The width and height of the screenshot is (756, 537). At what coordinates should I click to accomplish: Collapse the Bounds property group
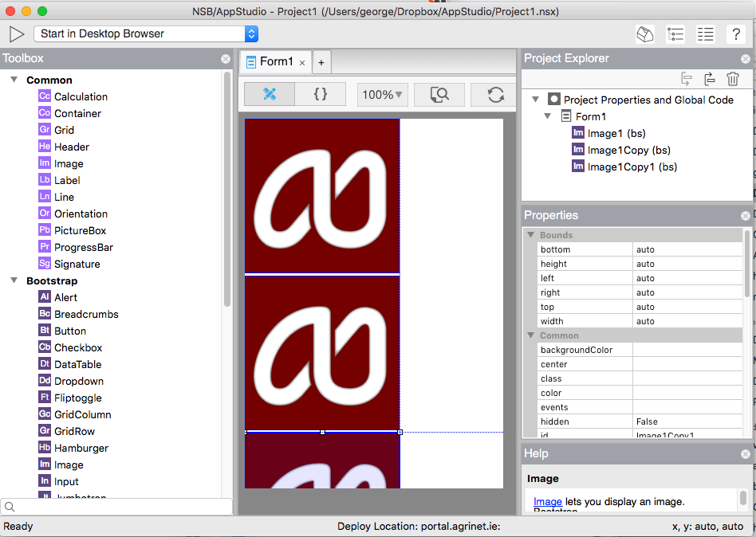[x=531, y=235]
